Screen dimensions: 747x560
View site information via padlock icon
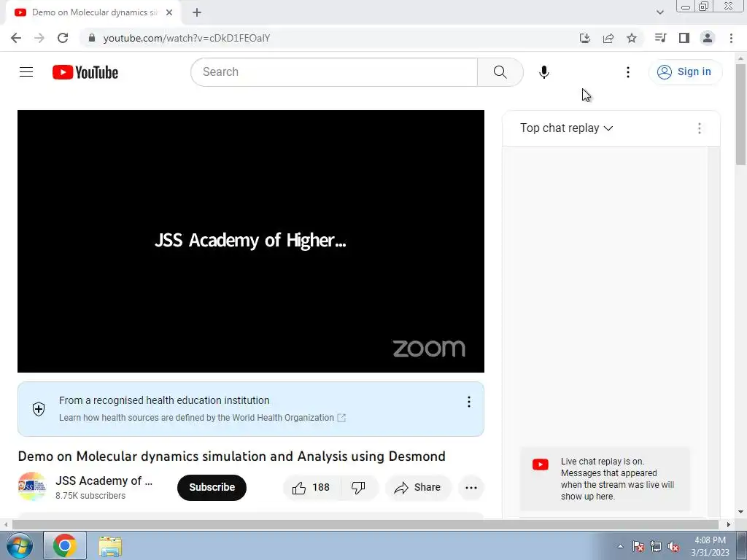[x=92, y=38]
